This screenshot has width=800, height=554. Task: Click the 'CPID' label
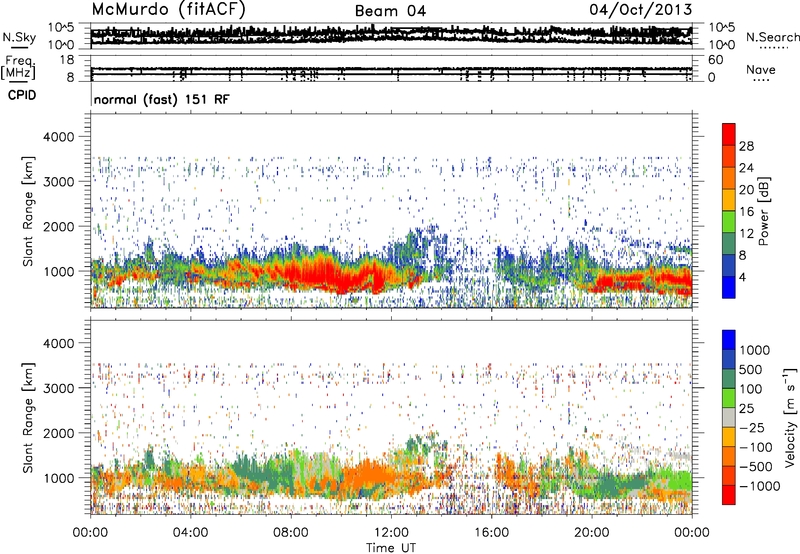click(x=22, y=95)
